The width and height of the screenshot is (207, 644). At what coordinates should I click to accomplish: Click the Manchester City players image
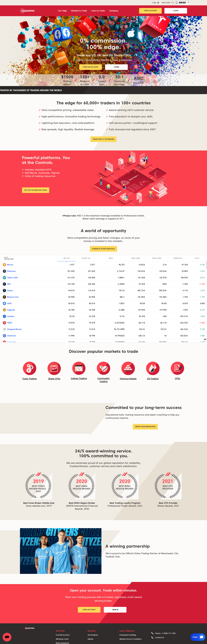point(61,551)
